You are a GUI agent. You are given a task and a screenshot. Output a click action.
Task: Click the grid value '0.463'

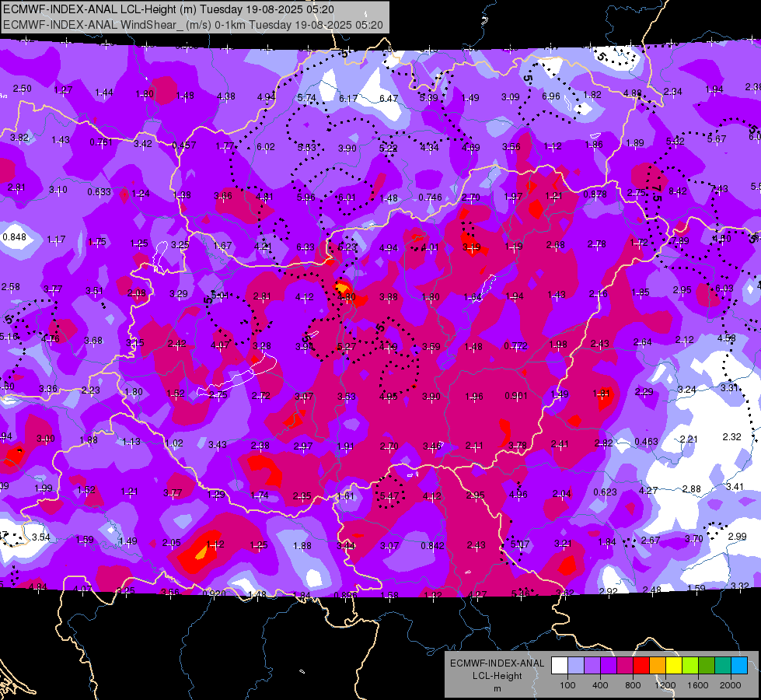tap(646, 442)
